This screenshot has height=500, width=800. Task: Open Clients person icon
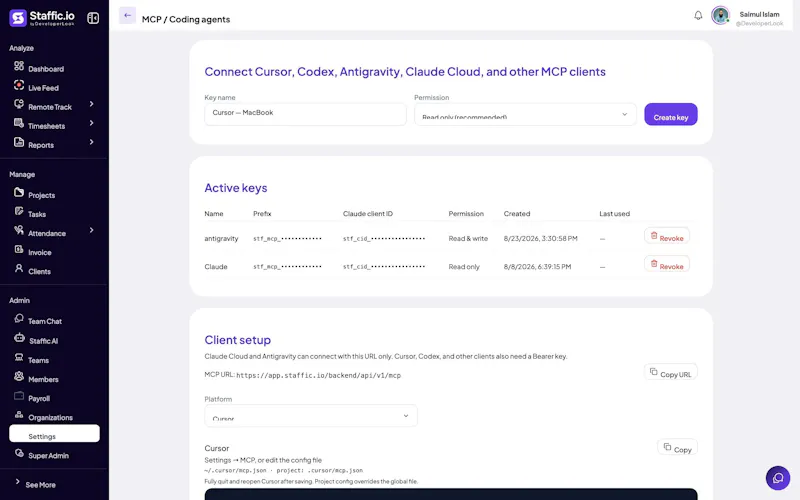point(19,268)
